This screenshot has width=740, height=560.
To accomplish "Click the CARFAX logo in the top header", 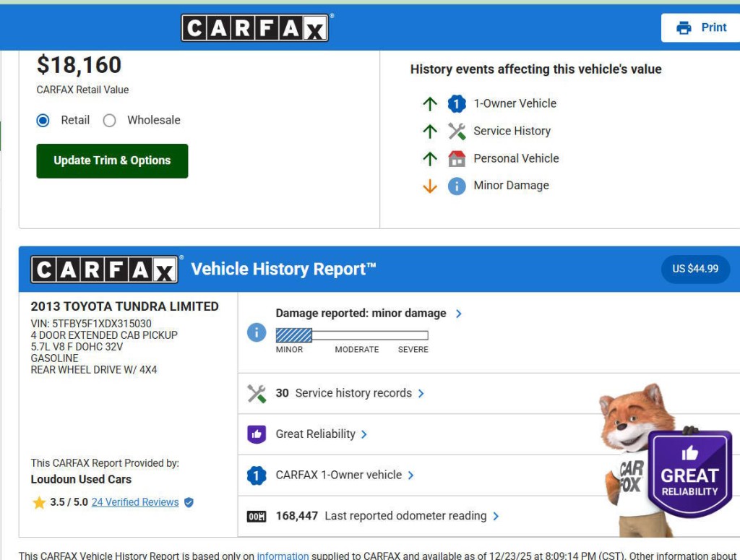I will click(254, 29).
